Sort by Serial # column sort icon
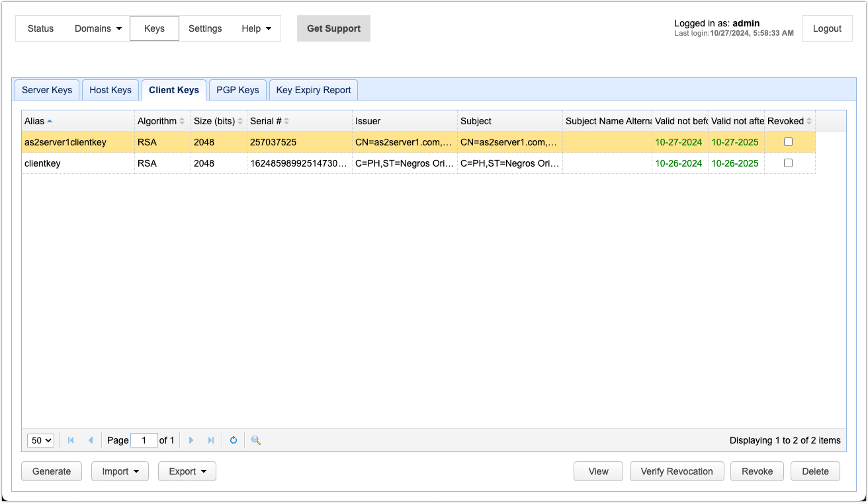The height and width of the screenshot is (503, 868). [286, 121]
